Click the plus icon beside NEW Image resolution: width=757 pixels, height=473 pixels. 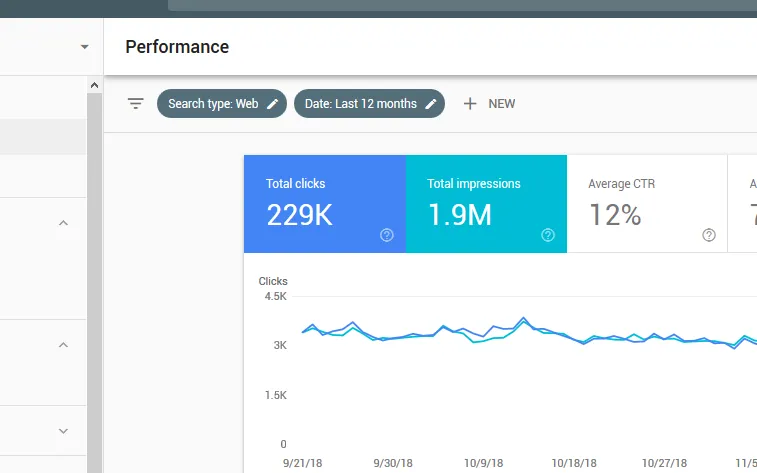[x=470, y=103]
